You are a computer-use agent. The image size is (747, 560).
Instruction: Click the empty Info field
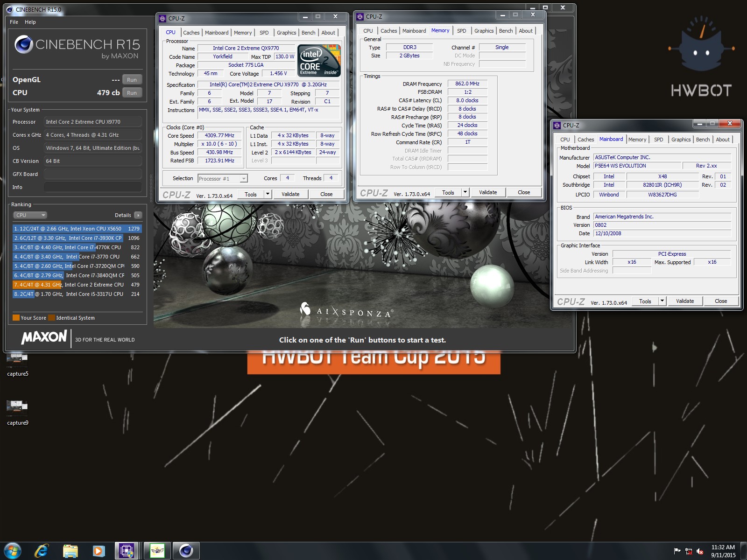(x=93, y=187)
